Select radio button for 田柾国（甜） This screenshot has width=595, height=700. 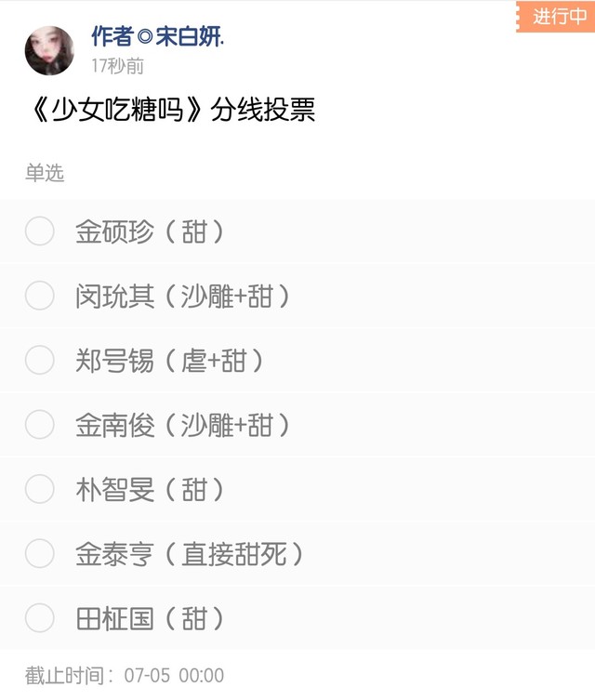tap(40, 618)
